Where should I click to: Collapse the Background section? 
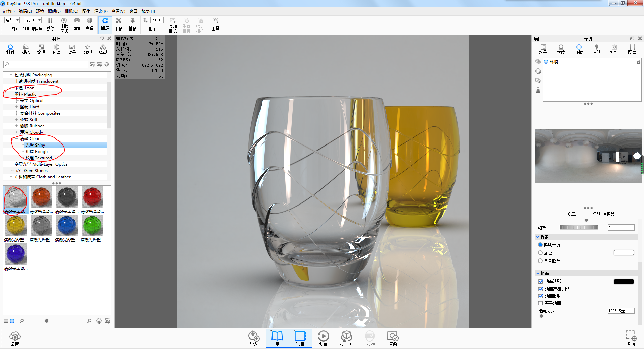(x=538, y=237)
